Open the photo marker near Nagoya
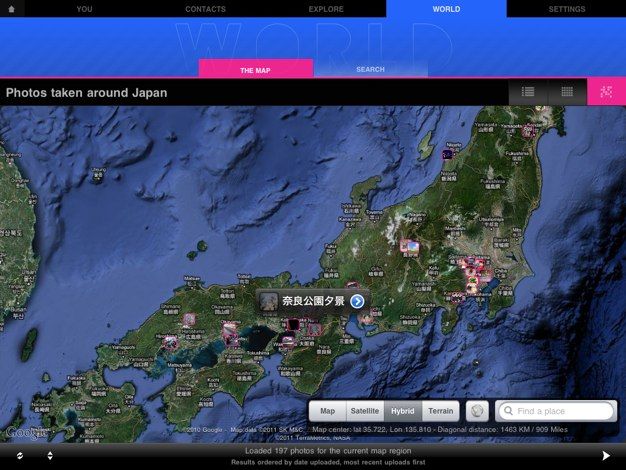The image size is (626, 470). coord(365,318)
